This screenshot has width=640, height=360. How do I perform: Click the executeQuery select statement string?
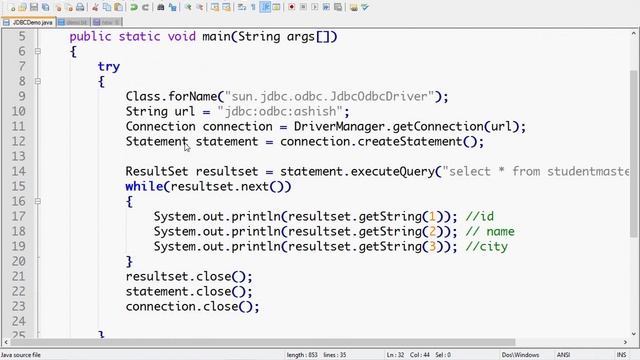pyautogui.click(x=536, y=171)
